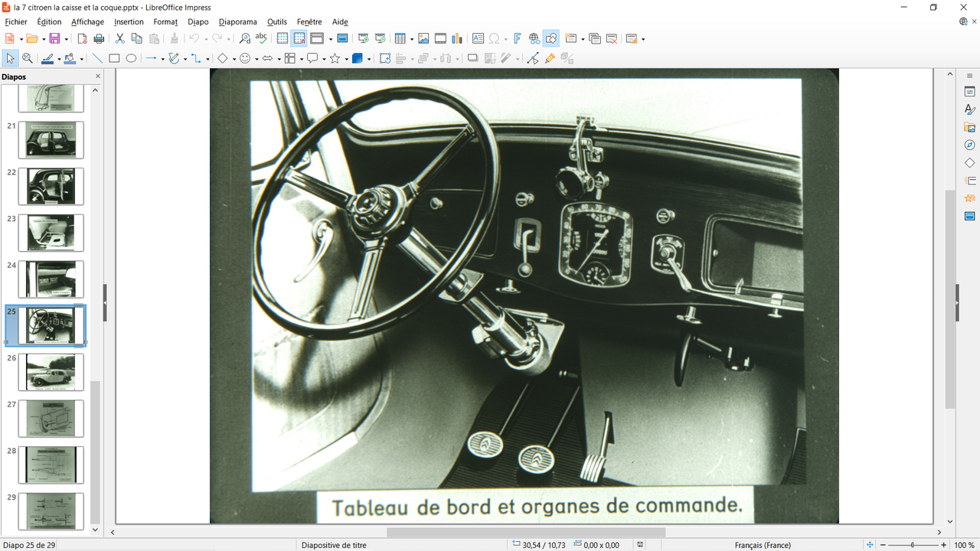Click the Save document icon
Viewport: 980px width, 551px height.
[x=54, y=38]
